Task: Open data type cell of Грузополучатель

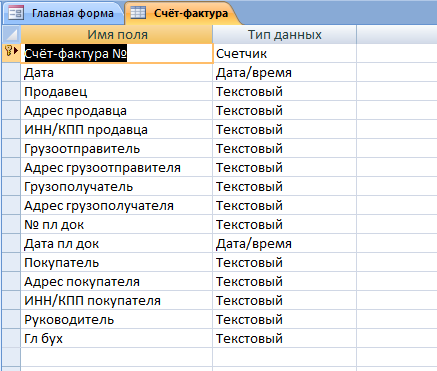Action: pyautogui.click(x=284, y=186)
